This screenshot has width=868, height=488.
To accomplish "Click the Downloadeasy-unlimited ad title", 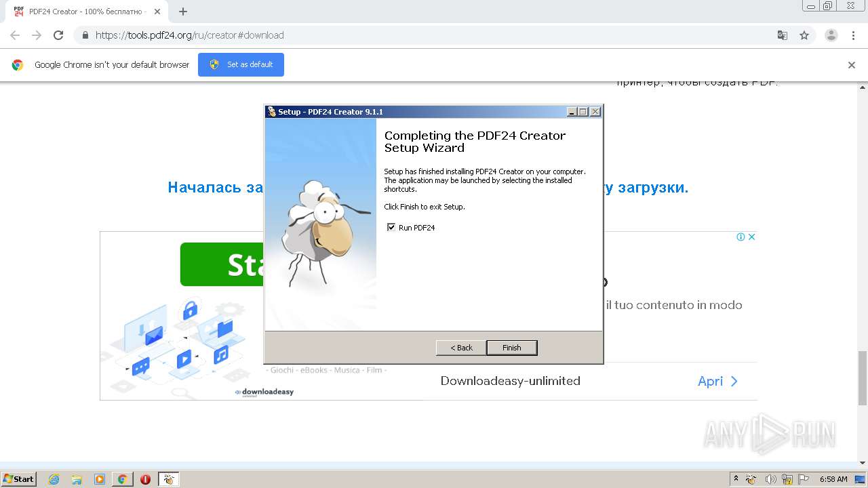I will tap(511, 381).
